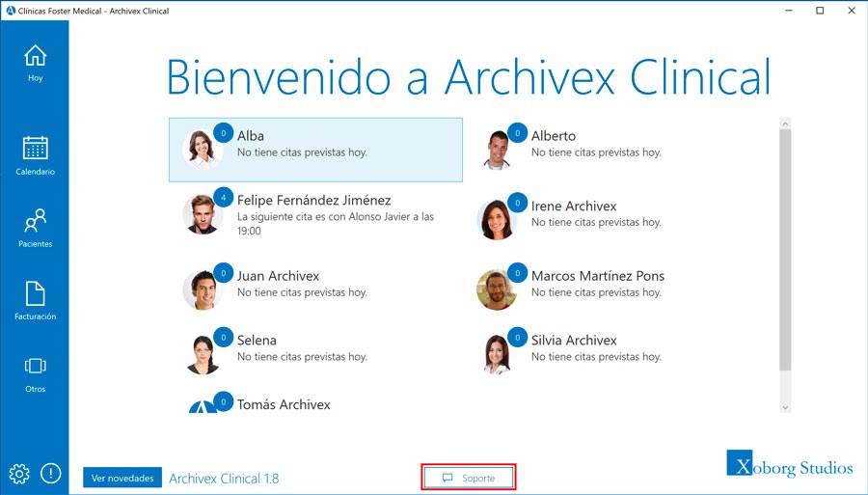Click Tomás Archivex's appointment count badge
This screenshot has width=868, height=495.
coord(224,401)
